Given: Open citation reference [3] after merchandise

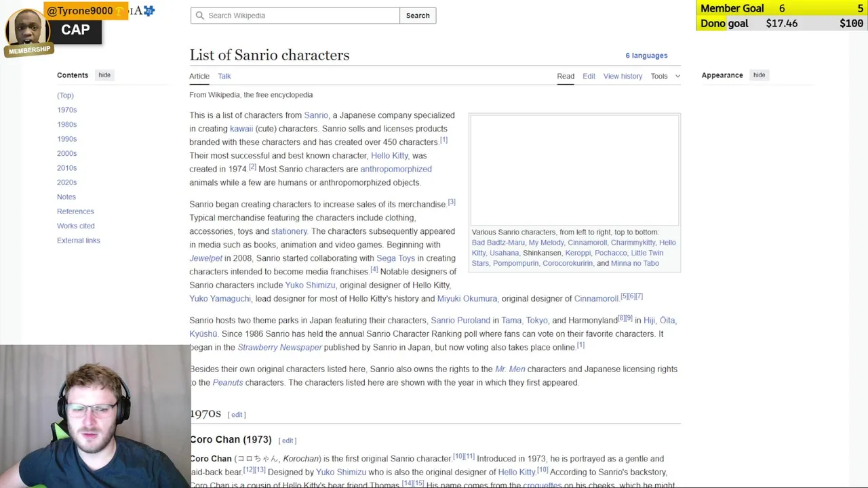Looking at the screenshot, I should (x=452, y=202).
